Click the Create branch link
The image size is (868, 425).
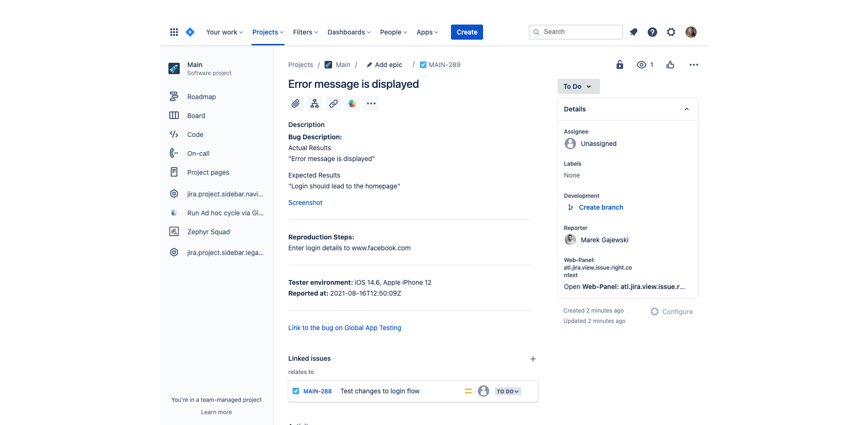coord(601,207)
